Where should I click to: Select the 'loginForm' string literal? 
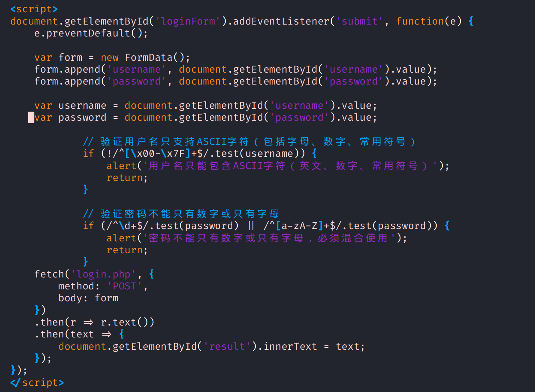tap(188, 21)
